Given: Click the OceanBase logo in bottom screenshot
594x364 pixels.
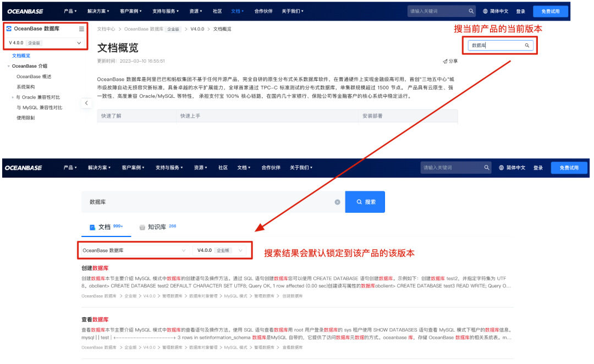Looking at the screenshot, I should [x=24, y=168].
